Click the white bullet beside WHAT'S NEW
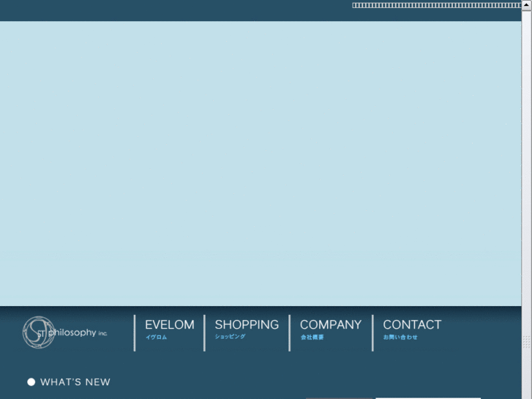The width and height of the screenshot is (532, 399). [x=31, y=382]
